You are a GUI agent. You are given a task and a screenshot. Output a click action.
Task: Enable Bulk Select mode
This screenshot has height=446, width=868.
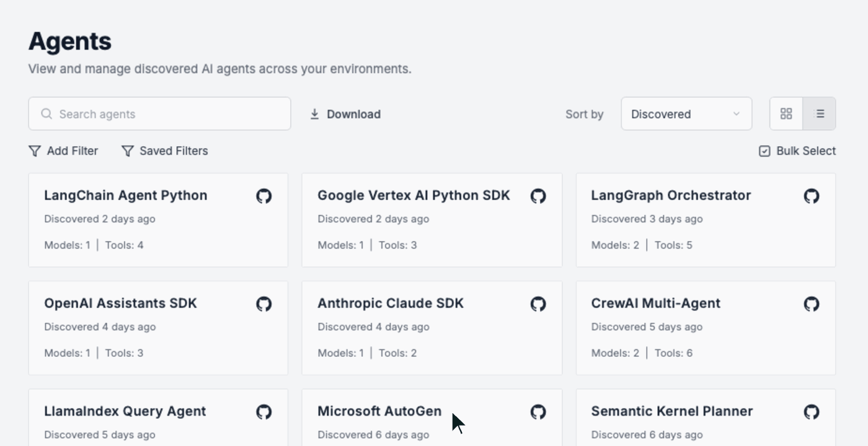pyautogui.click(x=797, y=151)
